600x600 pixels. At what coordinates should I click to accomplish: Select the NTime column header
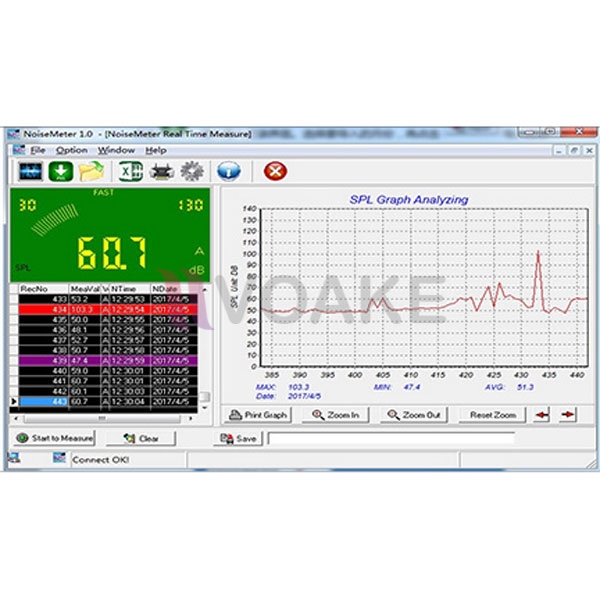click(129, 289)
